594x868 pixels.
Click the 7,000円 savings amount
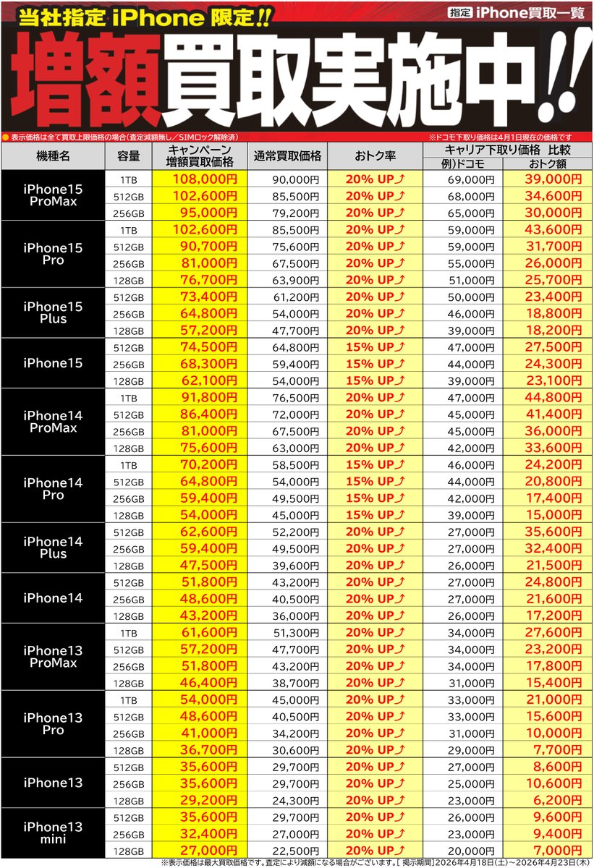[x=557, y=850]
